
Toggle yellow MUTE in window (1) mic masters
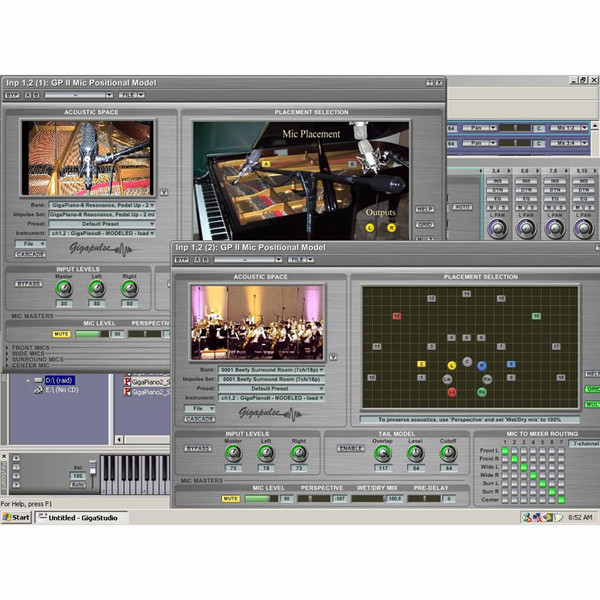point(61,334)
